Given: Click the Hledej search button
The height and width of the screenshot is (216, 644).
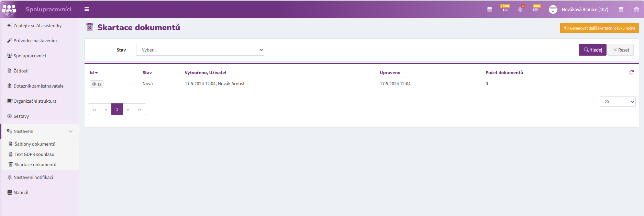Looking at the screenshot, I should coord(592,50).
